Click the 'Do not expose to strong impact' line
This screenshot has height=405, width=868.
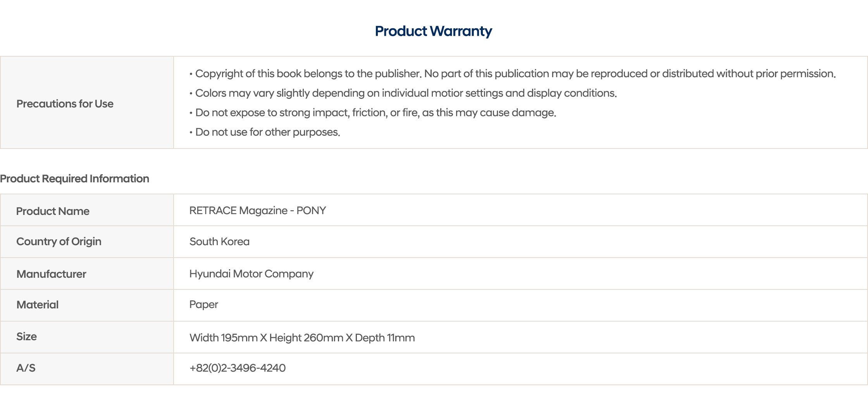[375, 112]
